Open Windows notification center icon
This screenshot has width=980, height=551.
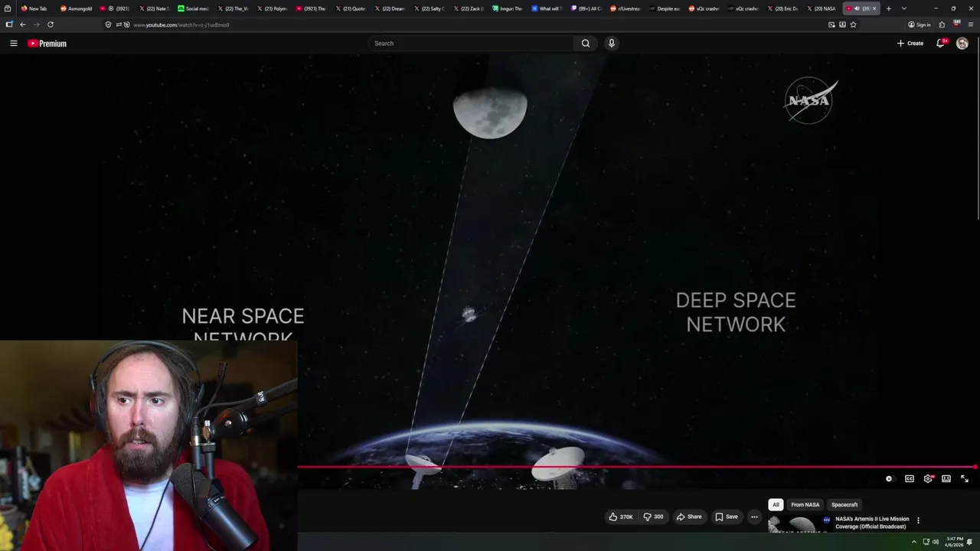[970, 542]
